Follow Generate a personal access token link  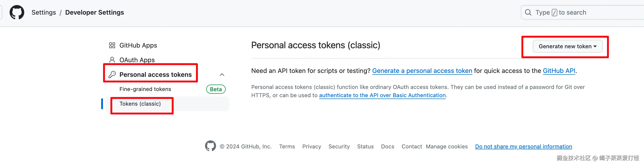(x=422, y=71)
